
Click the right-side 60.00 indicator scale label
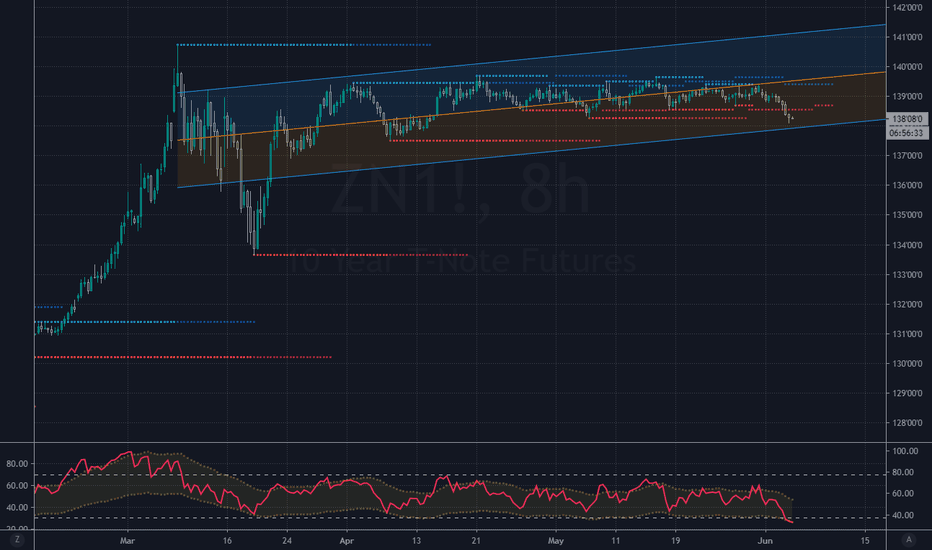904,494
